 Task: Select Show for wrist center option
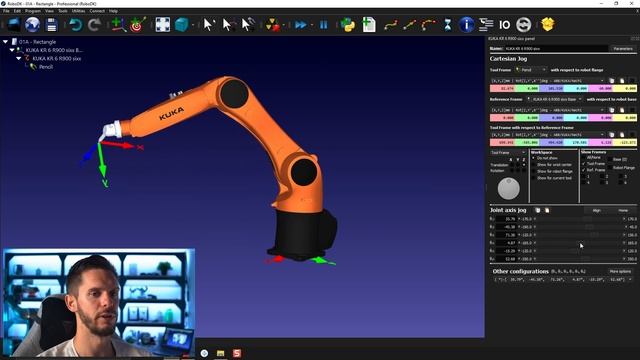click(552, 164)
